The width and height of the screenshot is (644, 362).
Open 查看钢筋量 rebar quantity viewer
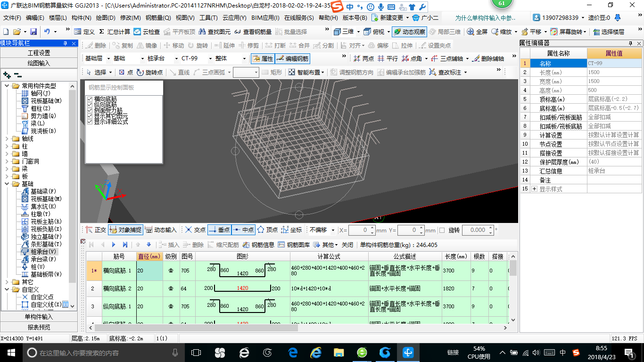coord(253,32)
